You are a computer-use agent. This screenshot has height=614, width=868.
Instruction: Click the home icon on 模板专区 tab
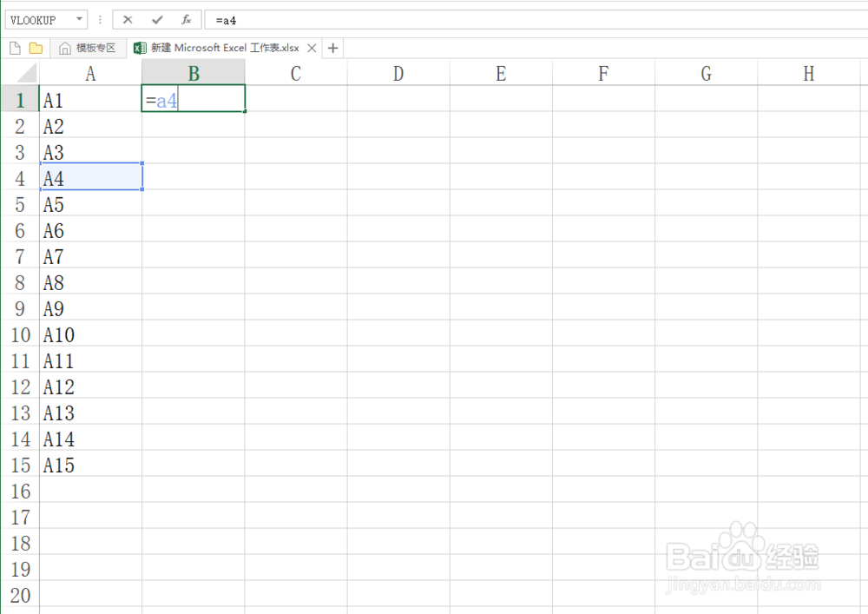[65, 48]
